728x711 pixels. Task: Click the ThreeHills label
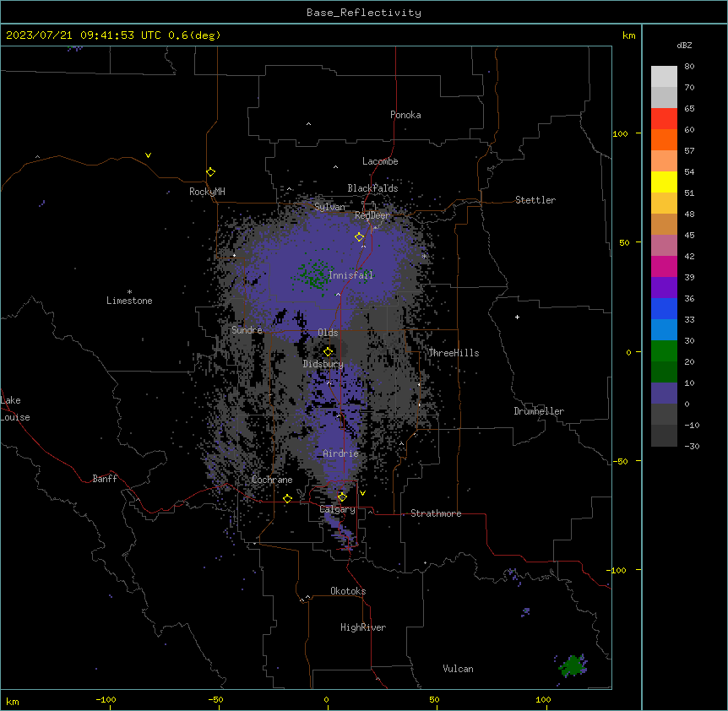(x=454, y=353)
